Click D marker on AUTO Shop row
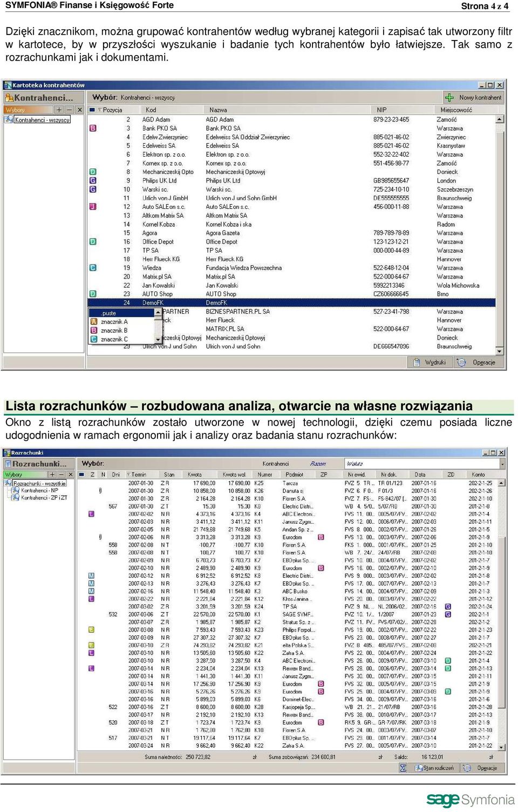This screenshot has height=812, width=518. tap(93, 294)
